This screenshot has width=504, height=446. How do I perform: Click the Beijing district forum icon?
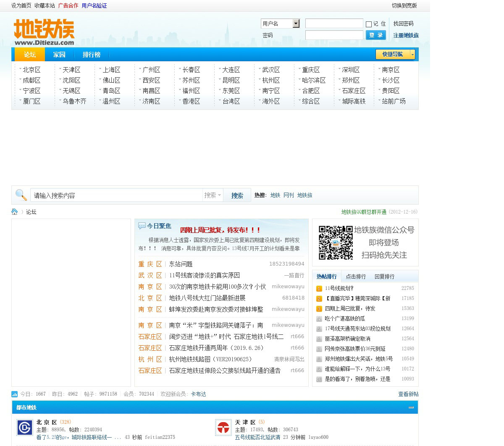click(25, 428)
